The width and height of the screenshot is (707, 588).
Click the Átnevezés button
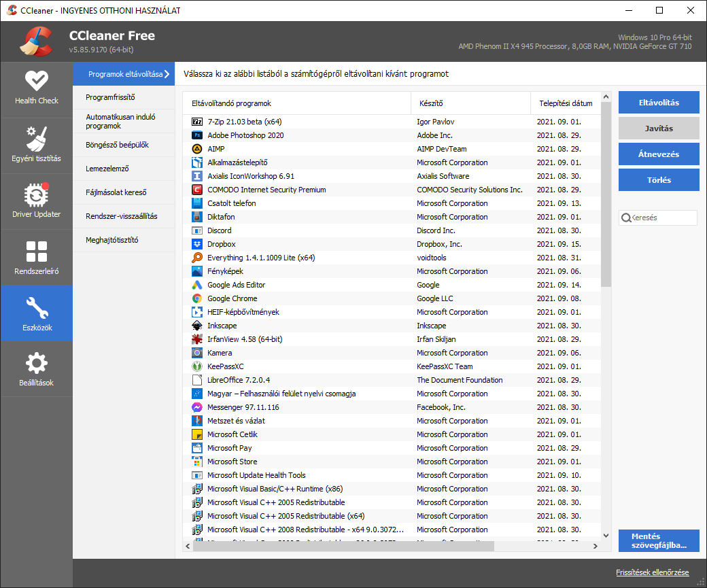click(x=659, y=154)
